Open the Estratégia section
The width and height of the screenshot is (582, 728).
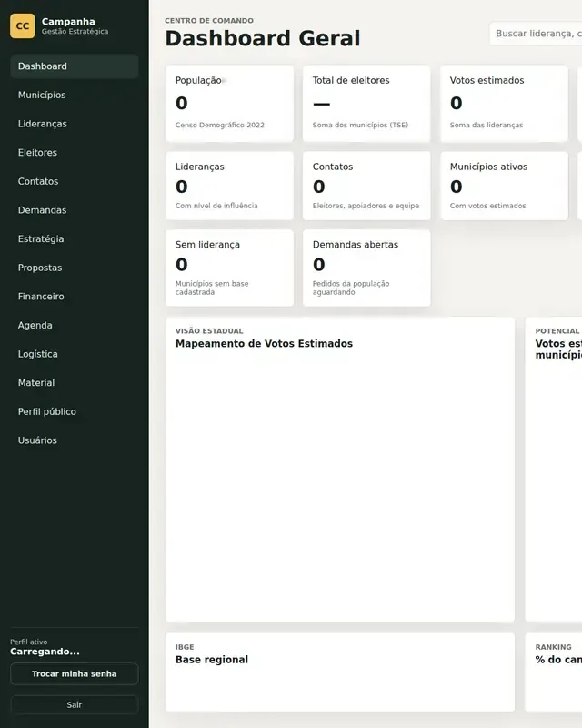pyautogui.click(x=75, y=239)
